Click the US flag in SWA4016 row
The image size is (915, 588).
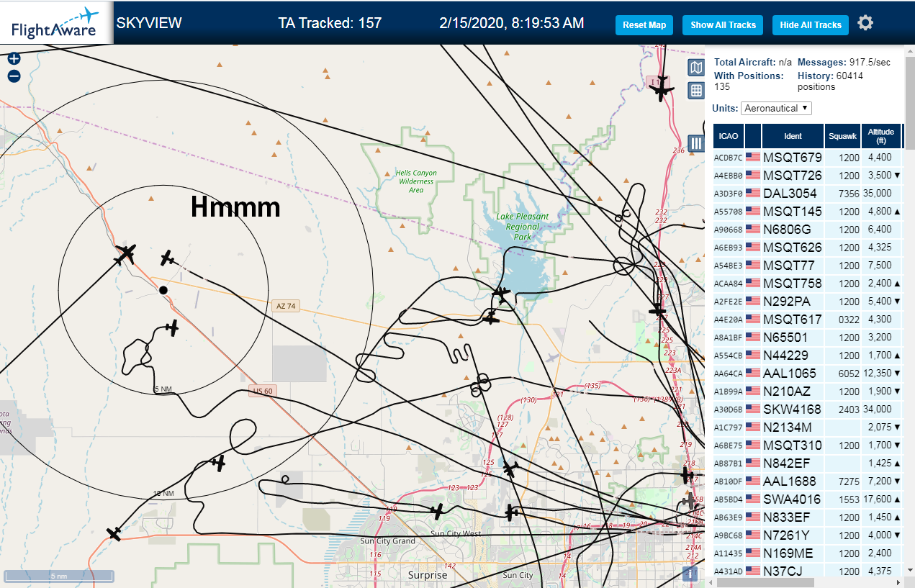(753, 499)
